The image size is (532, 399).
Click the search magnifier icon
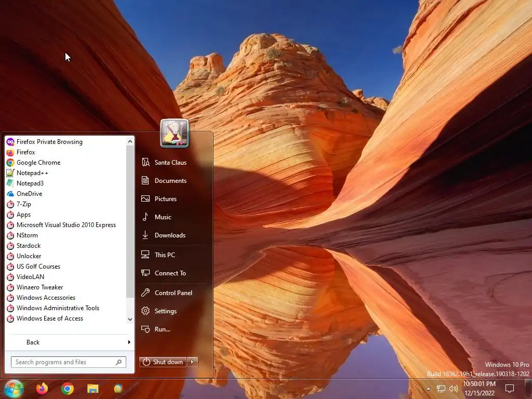coord(119,362)
